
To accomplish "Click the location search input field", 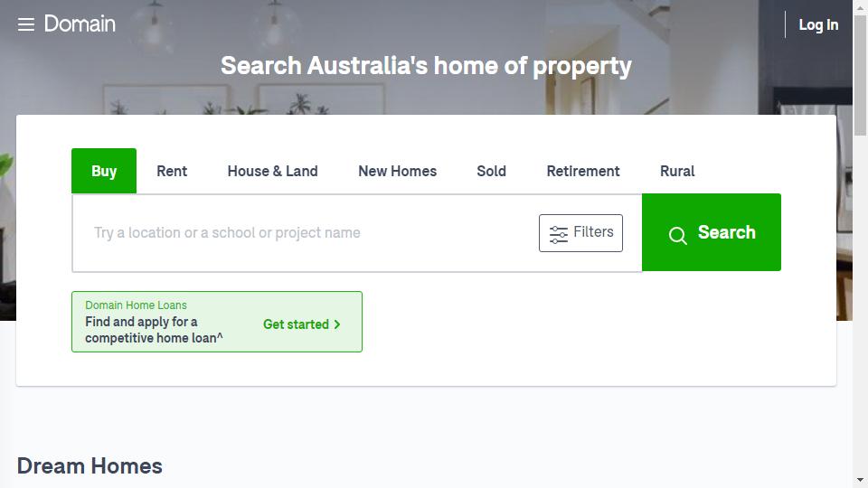I will point(305,233).
